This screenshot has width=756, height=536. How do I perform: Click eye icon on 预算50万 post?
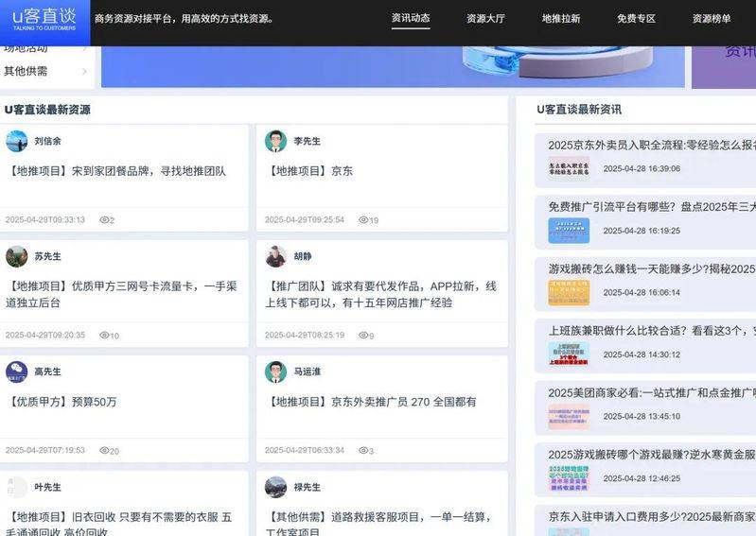tap(104, 450)
